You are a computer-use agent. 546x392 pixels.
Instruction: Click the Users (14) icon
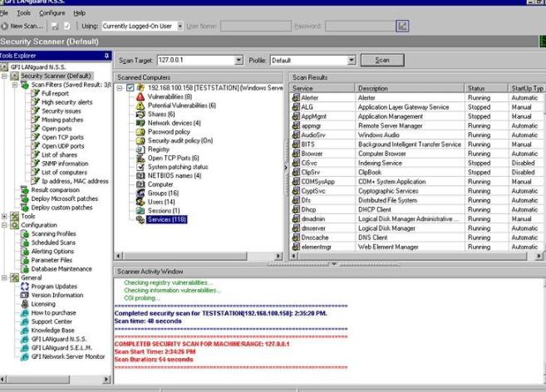[x=140, y=202]
